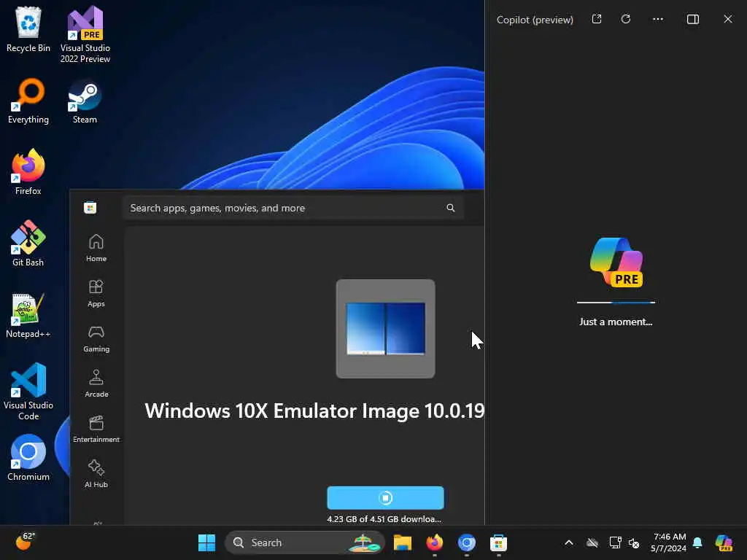747x560 pixels.
Task: Click the taskbar Search box
Action: point(305,542)
